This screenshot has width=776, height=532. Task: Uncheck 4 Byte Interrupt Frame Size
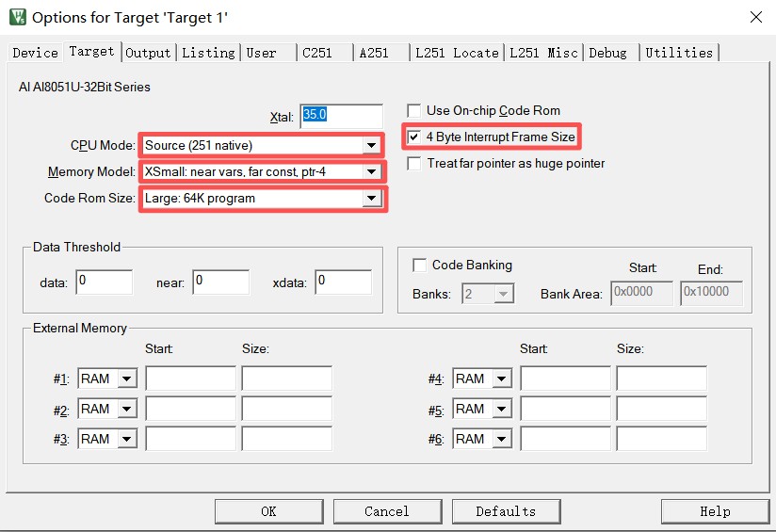413,137
